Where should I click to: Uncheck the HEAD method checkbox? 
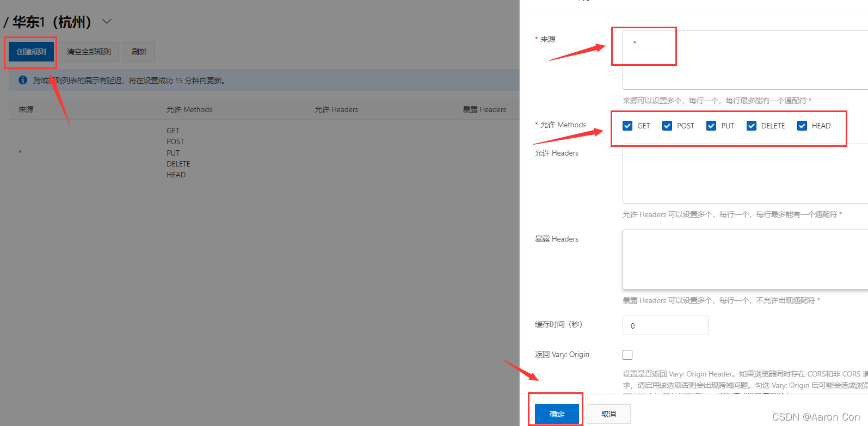pyautogui.click(x=802, y=126)
